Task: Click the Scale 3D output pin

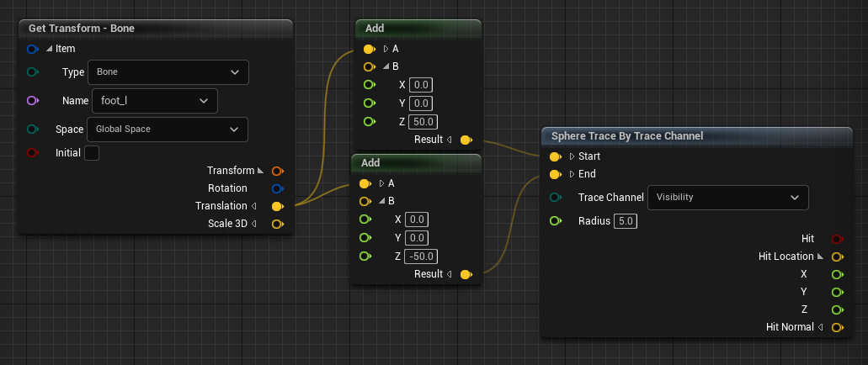Action: pyautogui.click(x=277, y=224)
